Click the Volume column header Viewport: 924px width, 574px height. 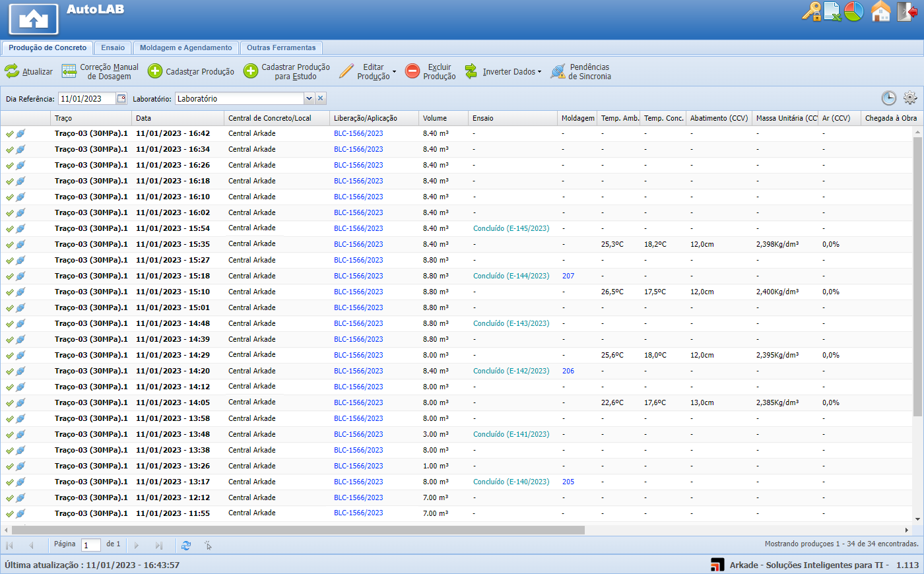tap(444, 118)
